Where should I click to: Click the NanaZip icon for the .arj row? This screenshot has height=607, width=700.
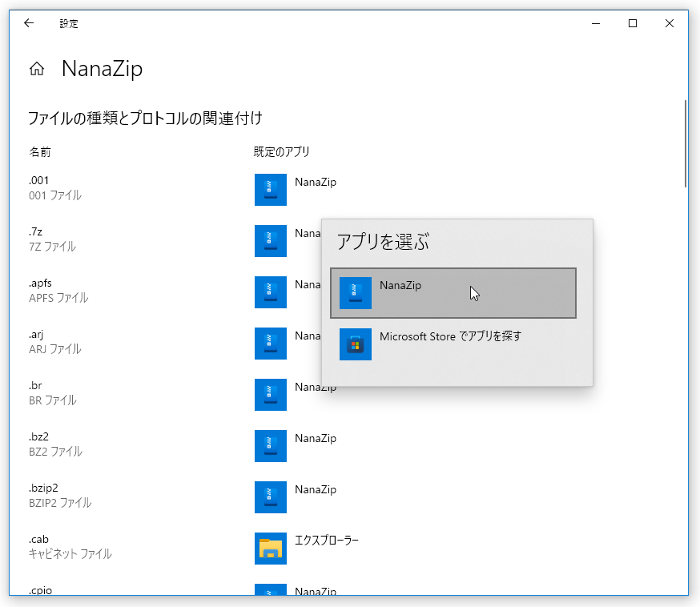(x=271, y=344)
